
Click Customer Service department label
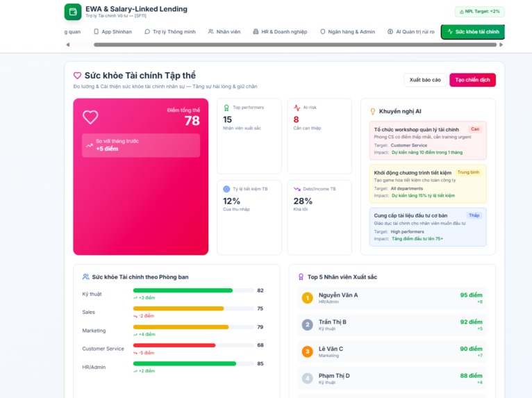tap(103, 349)
